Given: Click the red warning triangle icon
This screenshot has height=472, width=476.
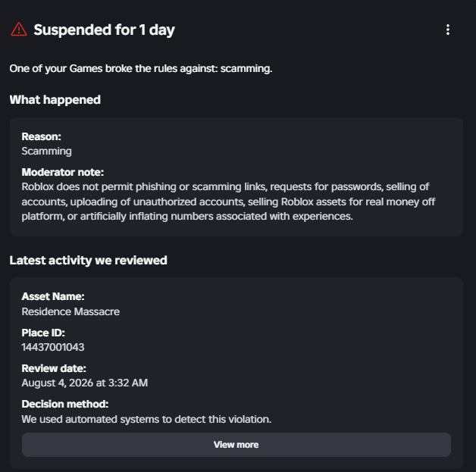Looking at the screenshot, I should (19, 30).
